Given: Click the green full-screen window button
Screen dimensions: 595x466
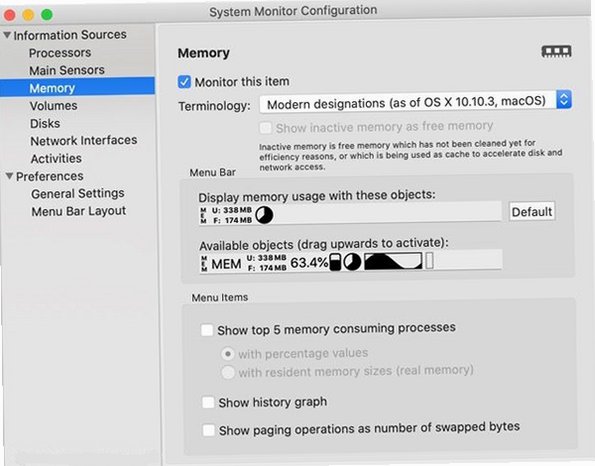Looking at the screenshot, I should click(x=47, y=15).
